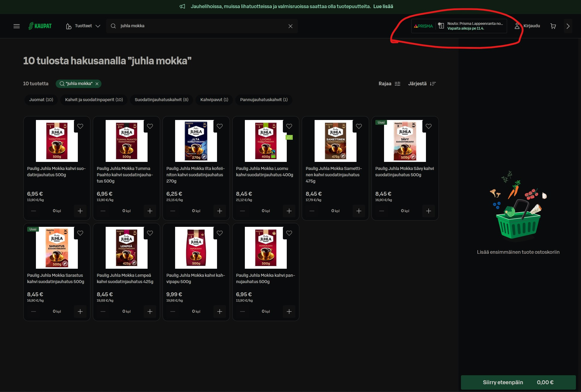Decrease quantity of Juhla Mokka Tumma Paahto
Screen dimensions: 581x392
click(x=103, y=211)
